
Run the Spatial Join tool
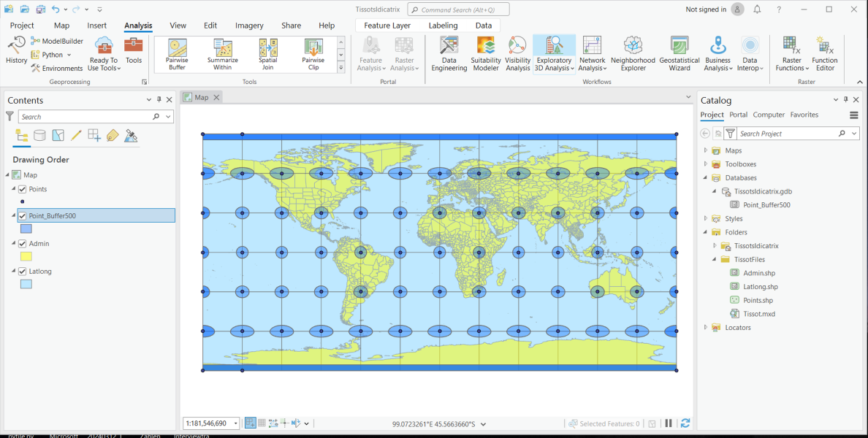point(267,53)
